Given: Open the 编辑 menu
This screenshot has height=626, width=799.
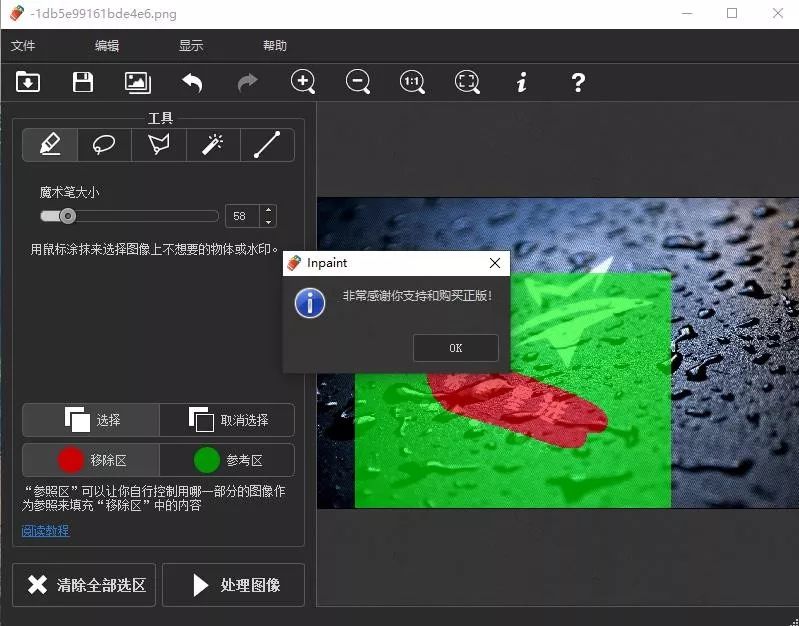Looking at the screenshot, I should coord(107,46).
